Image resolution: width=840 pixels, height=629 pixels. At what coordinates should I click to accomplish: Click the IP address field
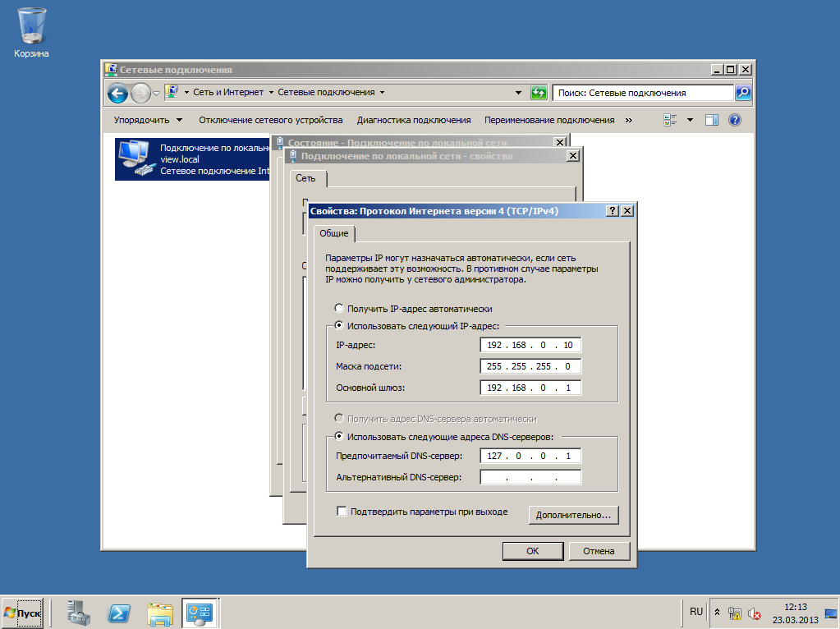coord(530,345)
